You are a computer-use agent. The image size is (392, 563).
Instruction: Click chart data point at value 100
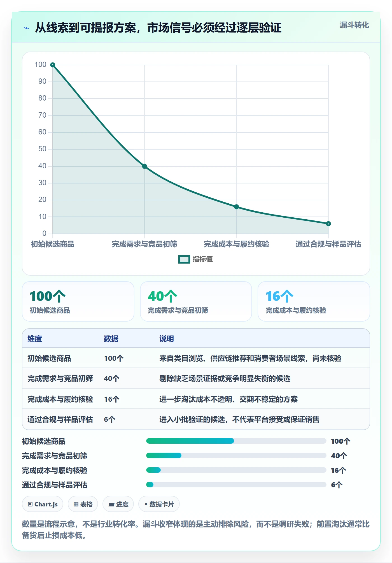[x=53, y=65]
